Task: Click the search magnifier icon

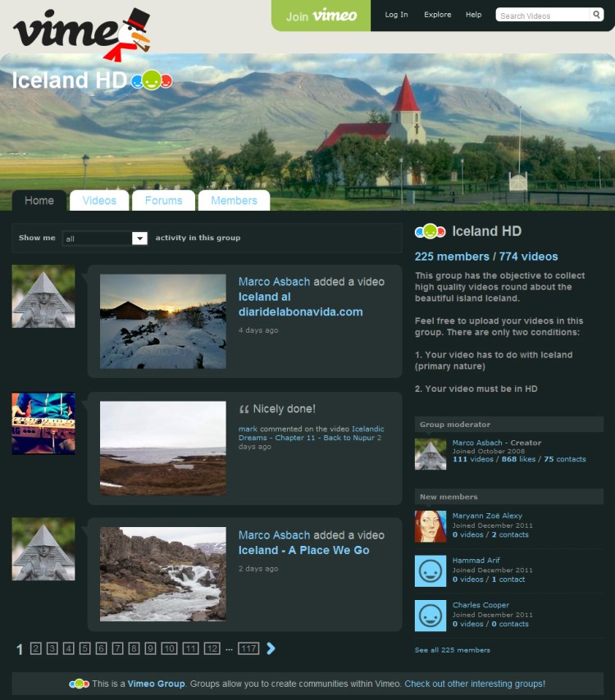Action: 596,15
